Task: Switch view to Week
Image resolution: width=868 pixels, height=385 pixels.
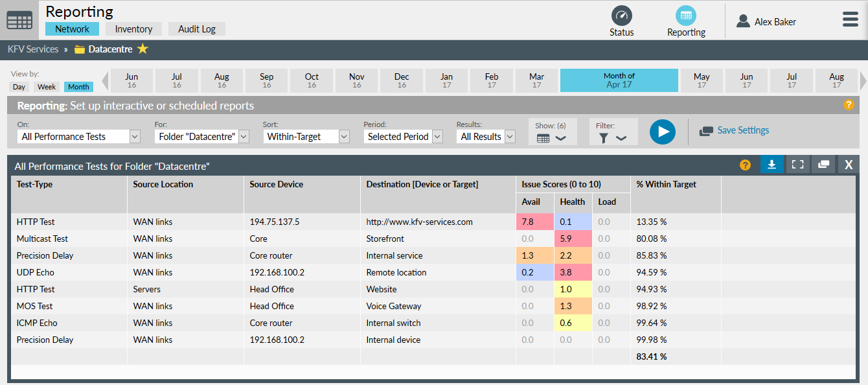Action: click(x=47, y=87)
